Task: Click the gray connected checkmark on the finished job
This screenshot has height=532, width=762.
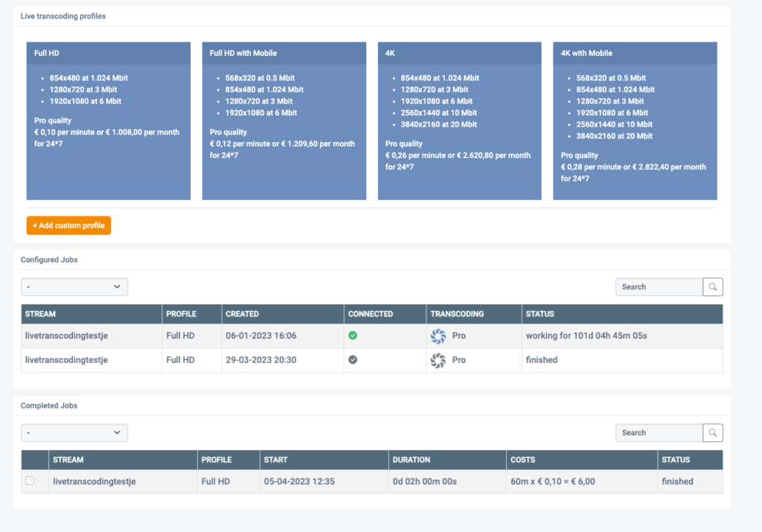Action: [x=353, y=360]
